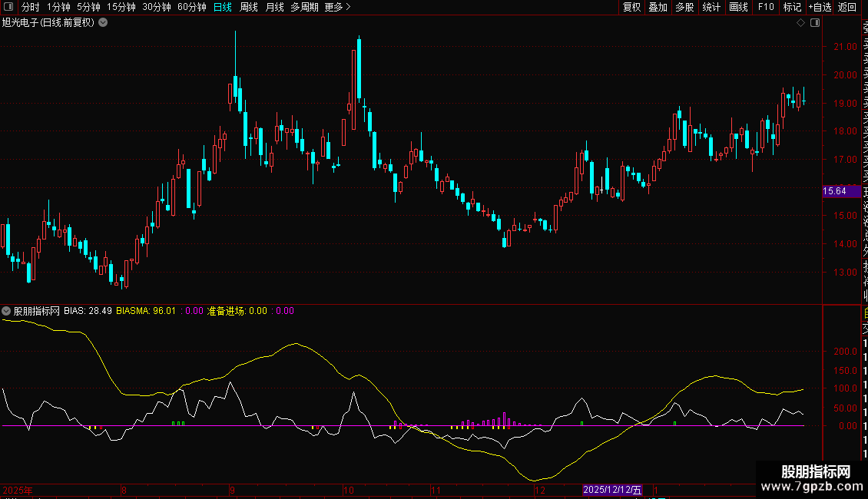This screenshot has width=868, height=499.
Task: Click the month 12 marker on time axis
Action: pyautogui.click(x=540, y=490)
